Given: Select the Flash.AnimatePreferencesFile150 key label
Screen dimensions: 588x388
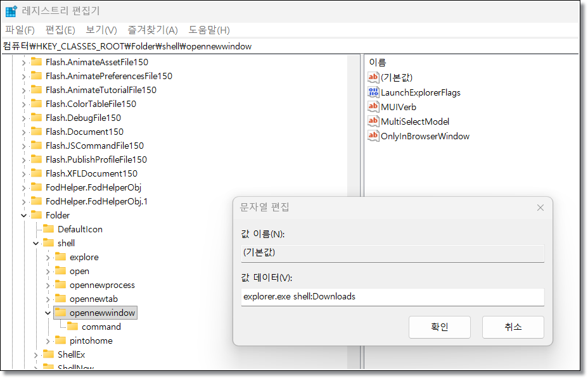Looking at the screenshot, I should [109, 76].
